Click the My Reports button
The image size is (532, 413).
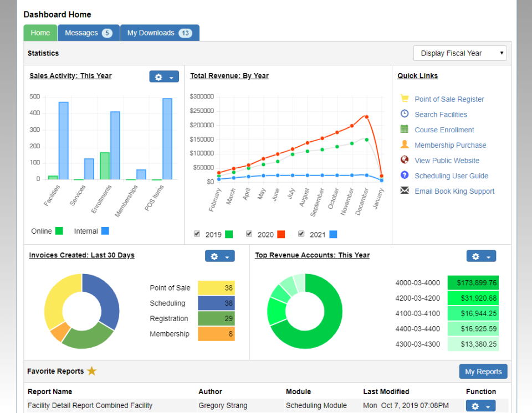pos(483,371)
